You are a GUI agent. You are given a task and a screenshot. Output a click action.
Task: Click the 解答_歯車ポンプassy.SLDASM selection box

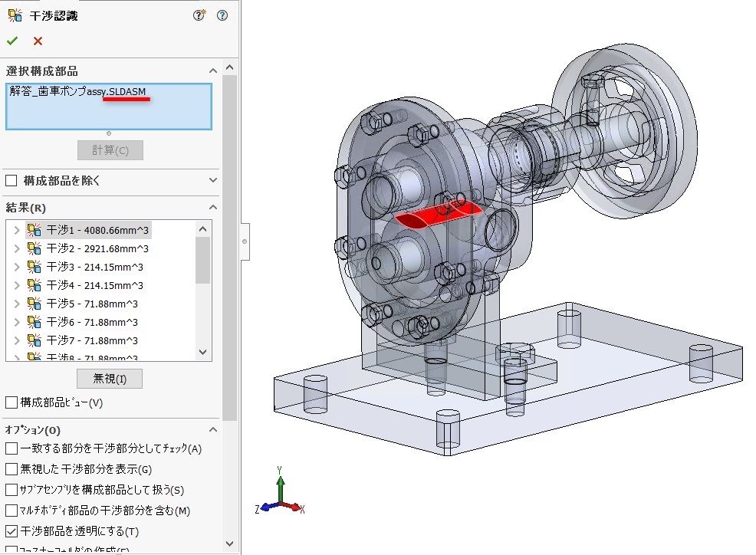[108, 106]
